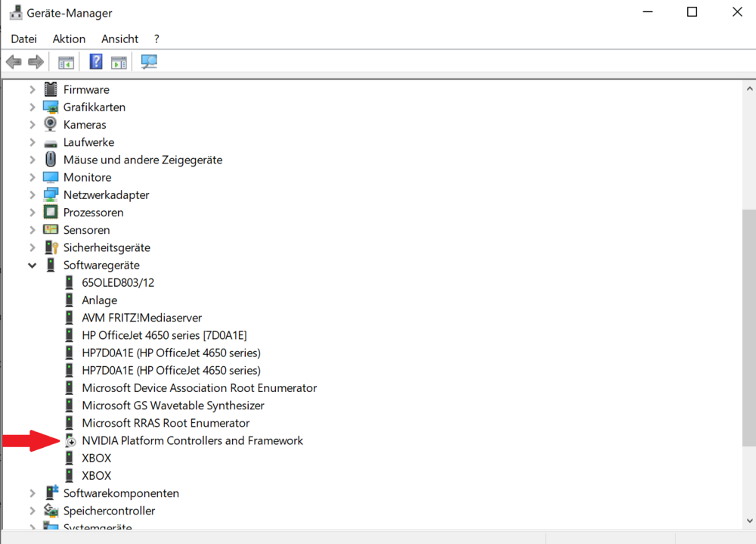Select the Microsoft GS Wavetable Synthesizer device
756x544 pixels.
(171, 405)
